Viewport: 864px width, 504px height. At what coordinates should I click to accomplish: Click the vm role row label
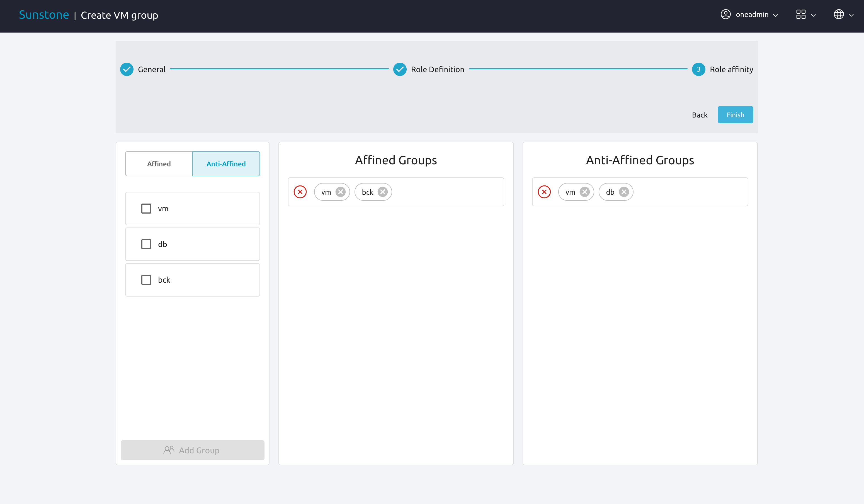[x=163, y=209]
